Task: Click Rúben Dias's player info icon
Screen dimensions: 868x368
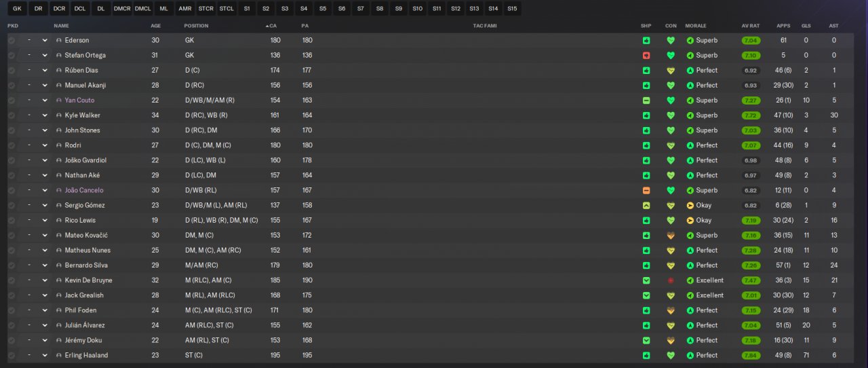Action: pos(59,71)
